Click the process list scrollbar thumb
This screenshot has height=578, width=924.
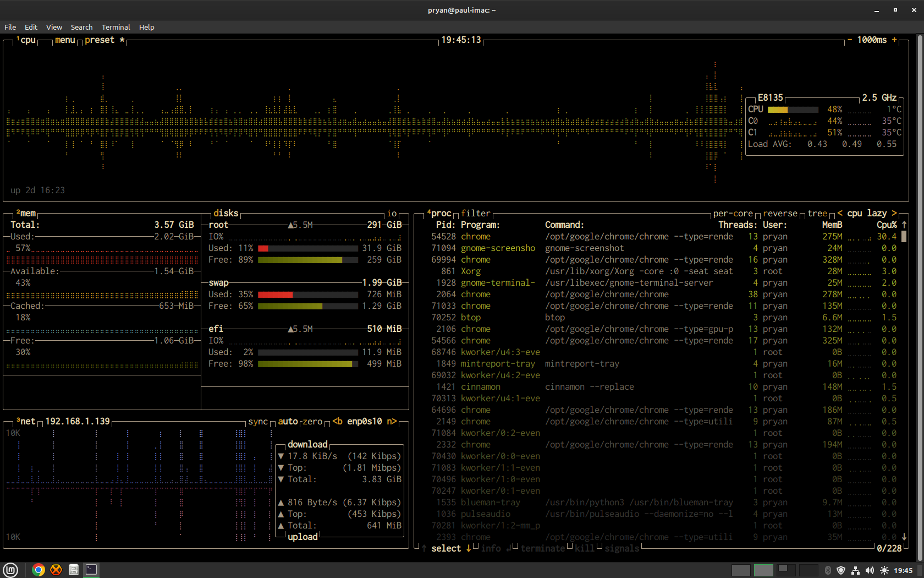point(904,237)
